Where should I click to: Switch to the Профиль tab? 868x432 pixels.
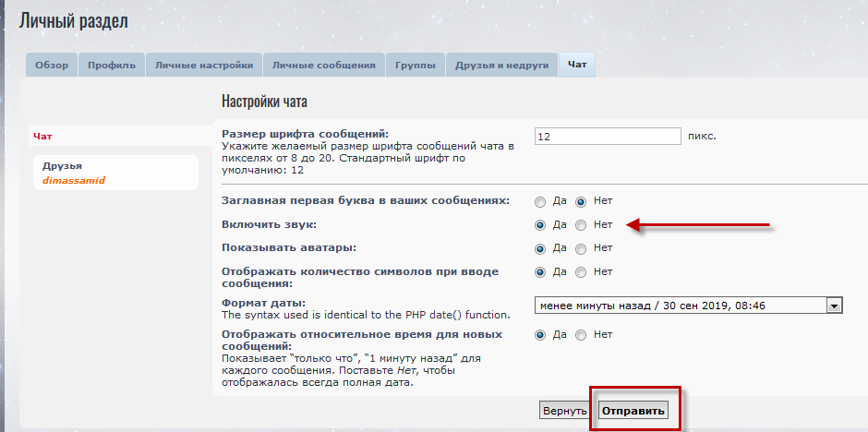pyautogui.click(x=111, y=66)
